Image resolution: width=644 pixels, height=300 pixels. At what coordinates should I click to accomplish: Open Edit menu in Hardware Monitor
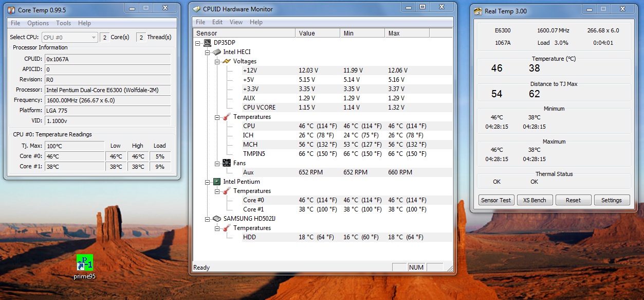[x=217, y=22]
